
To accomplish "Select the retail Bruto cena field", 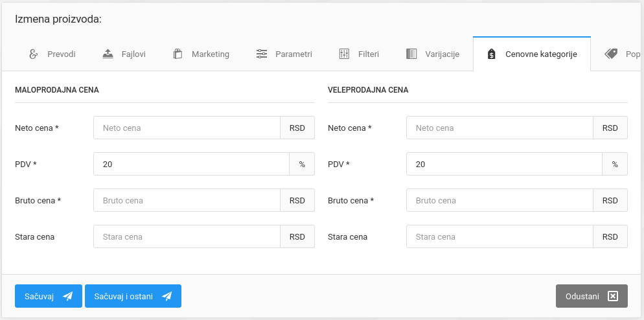I will pyautogui.click(x=187, y=201).
